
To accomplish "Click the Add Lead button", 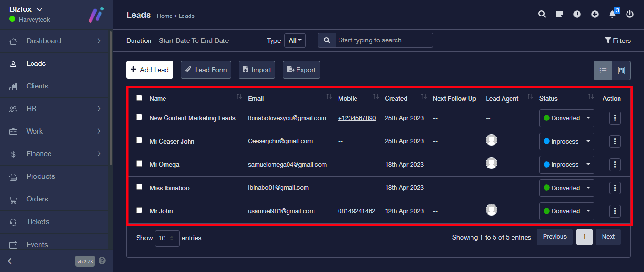I will (149, 70).
